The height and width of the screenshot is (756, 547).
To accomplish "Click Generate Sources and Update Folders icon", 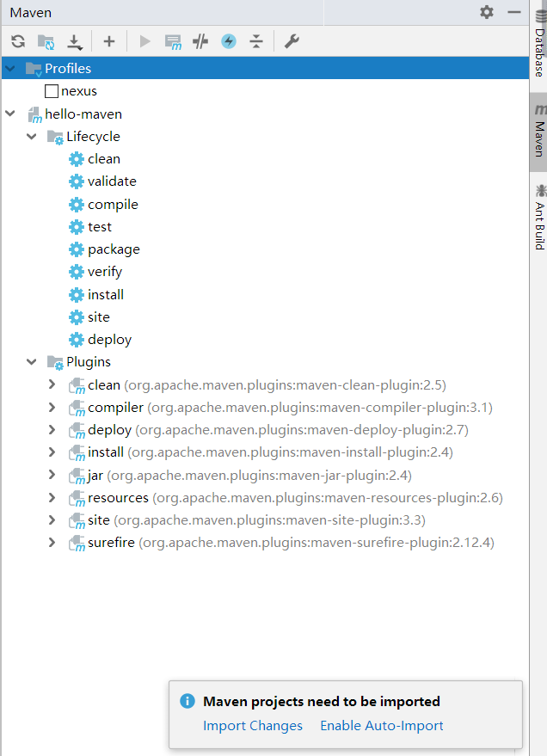I will [46, 42].
